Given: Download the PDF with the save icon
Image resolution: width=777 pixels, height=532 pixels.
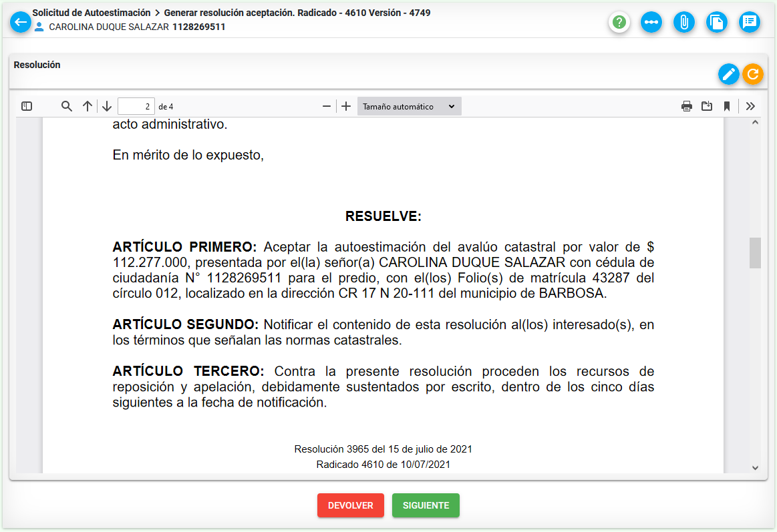Looking at the screenshot, I should 707,106.
